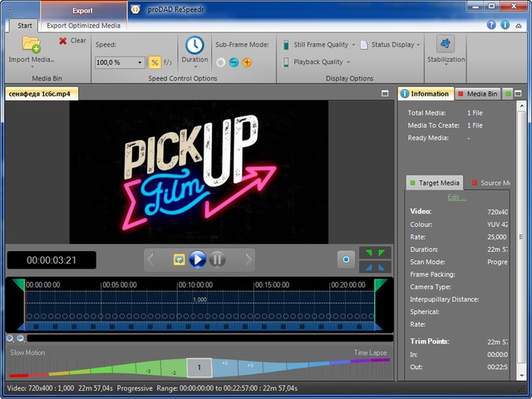Switch to the Start ribbon tab

(24, 26)
